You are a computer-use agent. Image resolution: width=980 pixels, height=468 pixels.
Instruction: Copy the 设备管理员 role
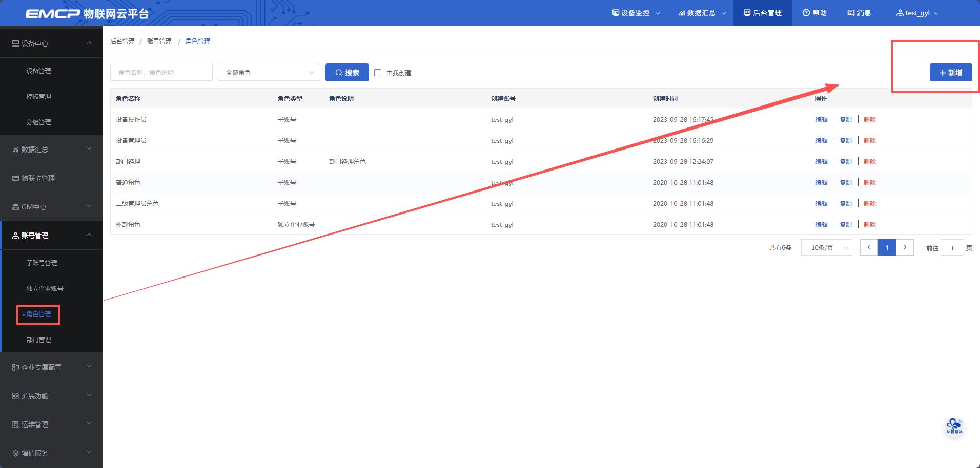(846, 141)
